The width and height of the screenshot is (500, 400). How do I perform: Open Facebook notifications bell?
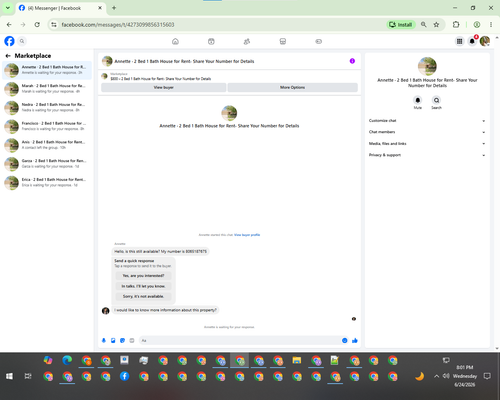(472, 41)
